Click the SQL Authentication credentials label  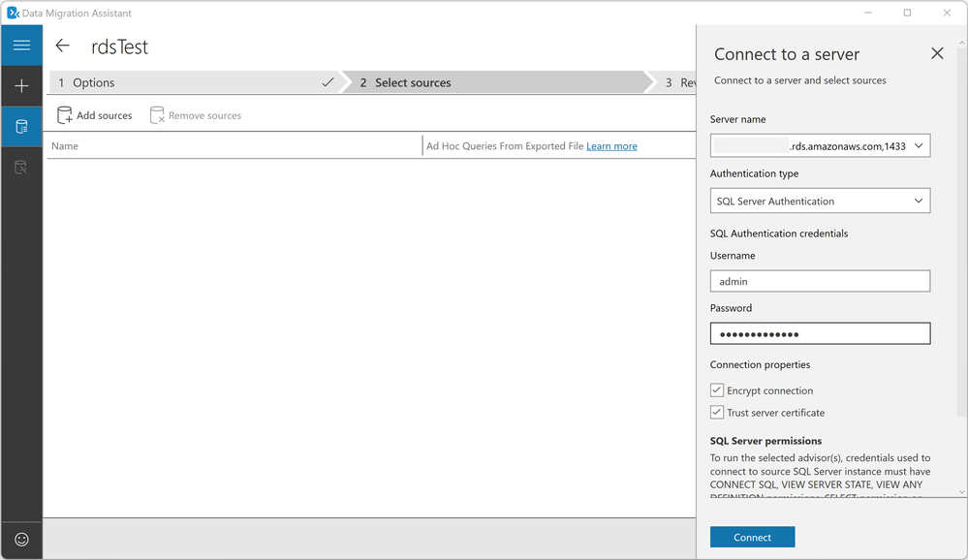(x=779, y=233)
